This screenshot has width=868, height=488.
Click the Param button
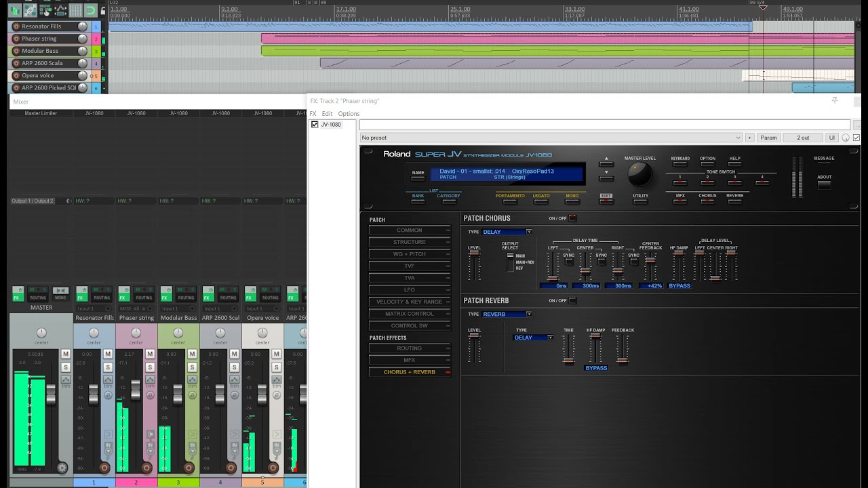click(x=768, y=138)
